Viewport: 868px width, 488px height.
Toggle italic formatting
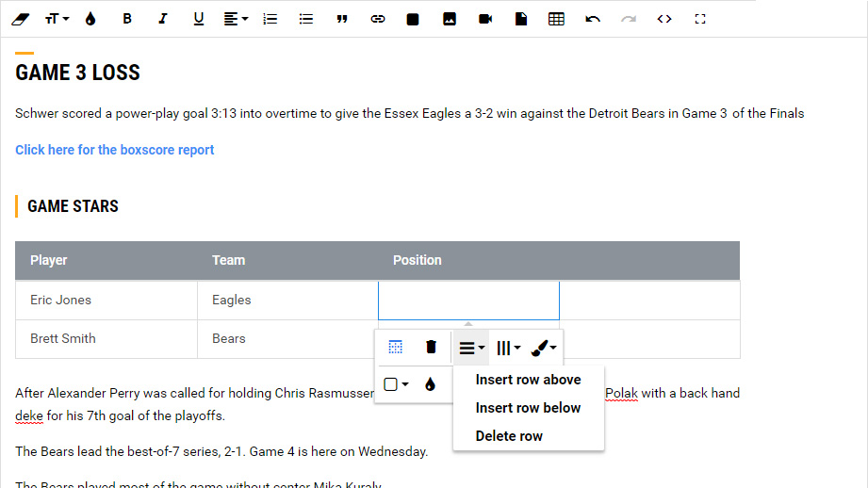click(x=162, y=19)
